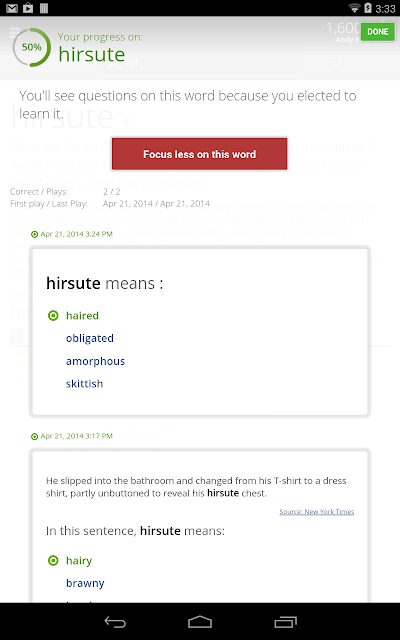Open the Source: New York Times link
The height and width of the screenshot is (640, 400).
(317, 511)
